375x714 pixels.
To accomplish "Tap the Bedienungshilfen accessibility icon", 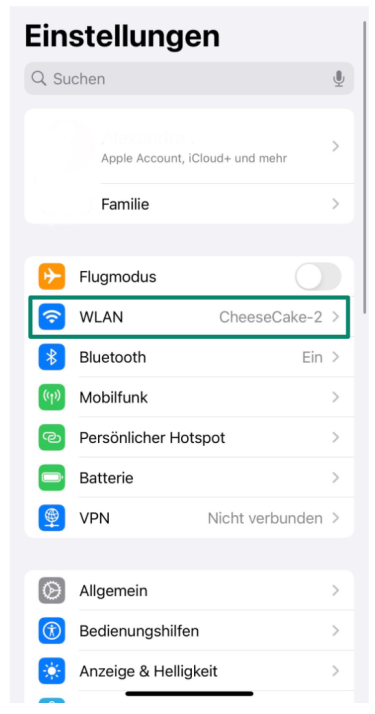I will pyautogui.click(x=51, y=631).
